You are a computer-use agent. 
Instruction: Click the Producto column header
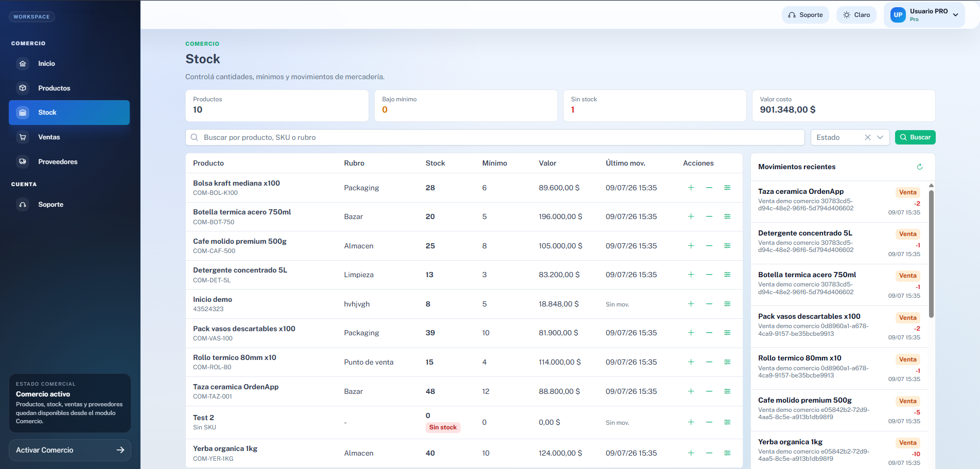point(208,163)
